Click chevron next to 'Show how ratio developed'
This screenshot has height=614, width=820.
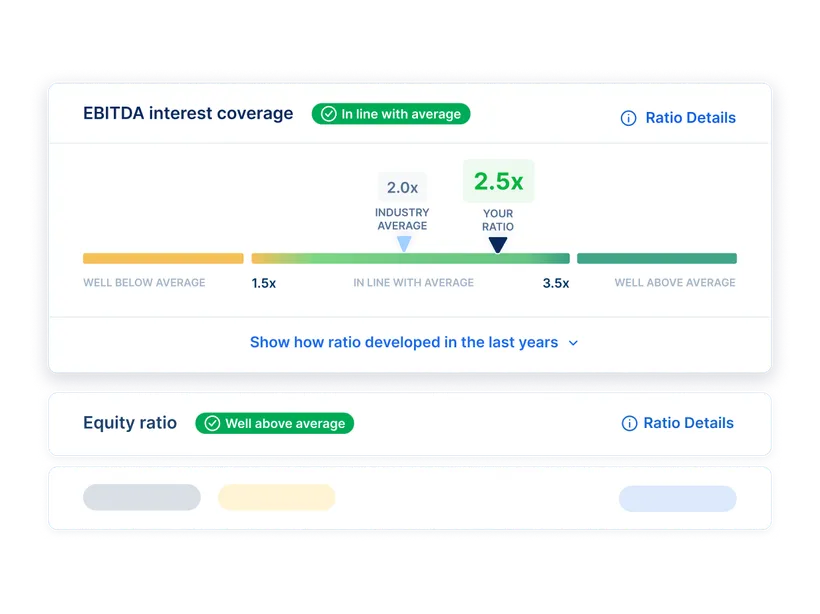pyautogui.click(x=573, y=343)
